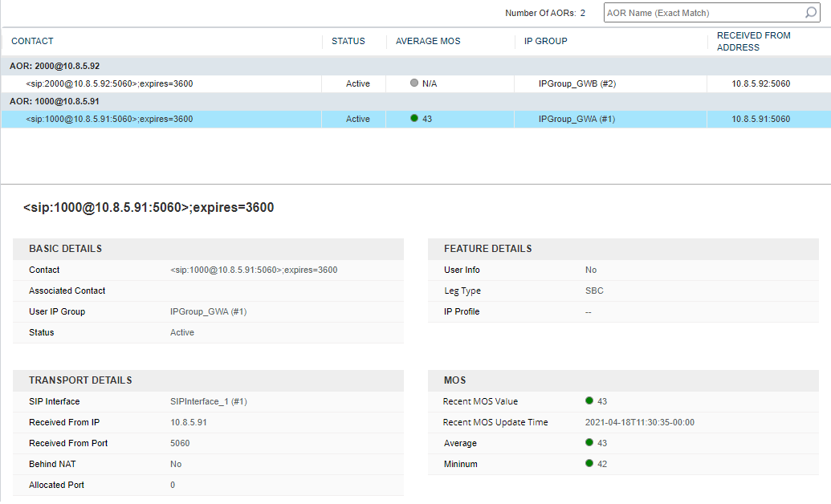Click the green Minimum MOS indicator
The image size is (831, 504).
point(589,464)
